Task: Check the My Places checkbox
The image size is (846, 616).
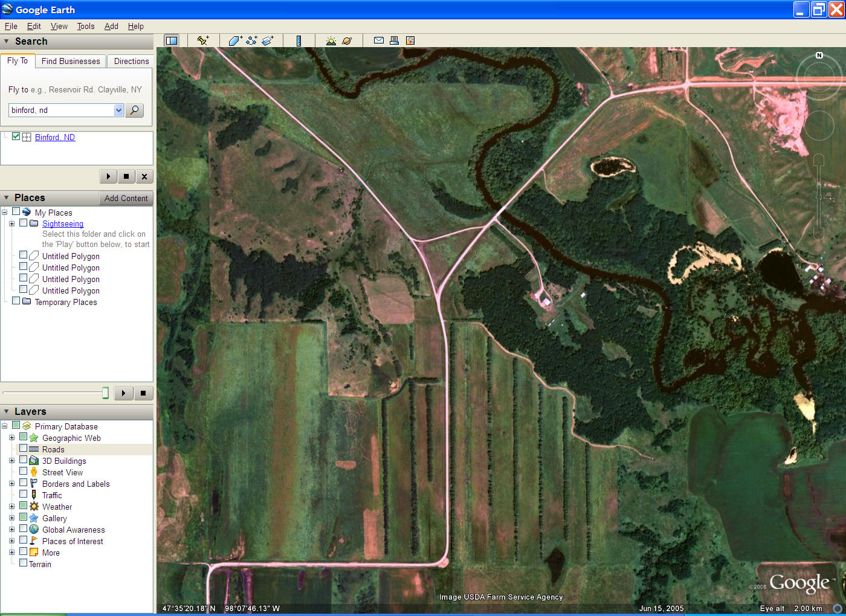Action: pyautogui.click(x=16, y=211)
